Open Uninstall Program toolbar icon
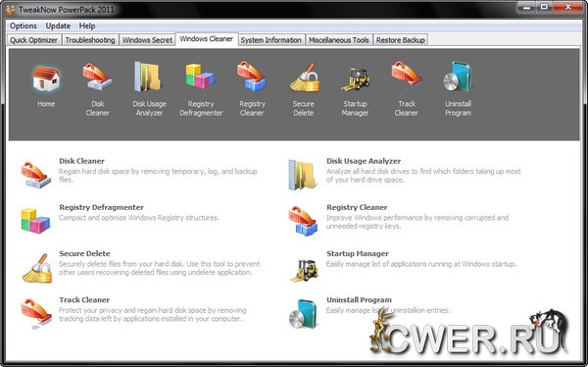Image resolution: width=588 pixels, height=367 pixels. [x=458, y=77]
